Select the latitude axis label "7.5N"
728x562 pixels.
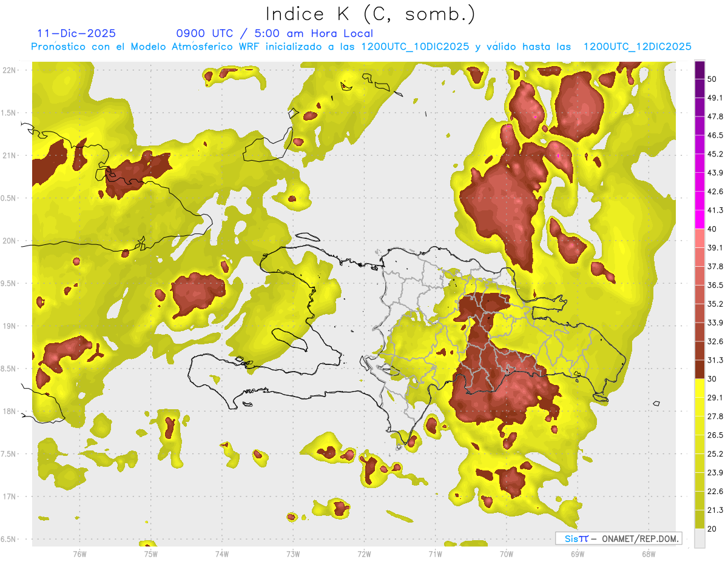pyautogui.click(x=7, y=454)
